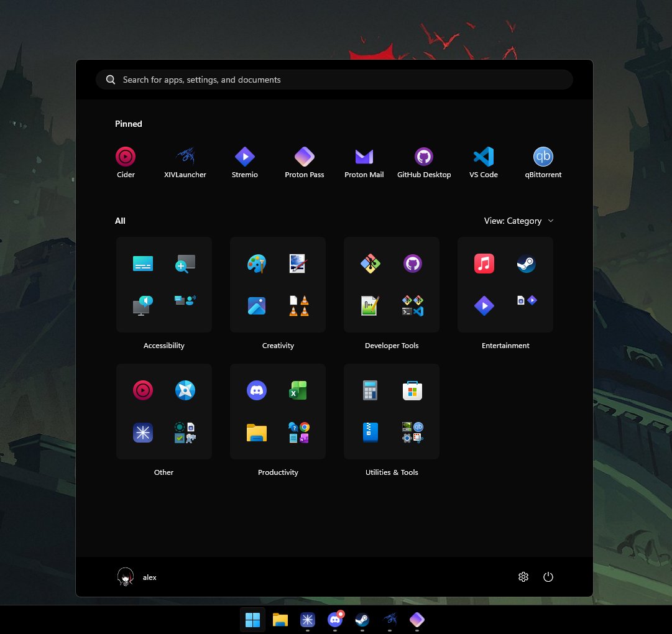Expand more apps group in Utilities & Tools
Image resolution: width=672 pixels, height=634 pixels.
413,433
